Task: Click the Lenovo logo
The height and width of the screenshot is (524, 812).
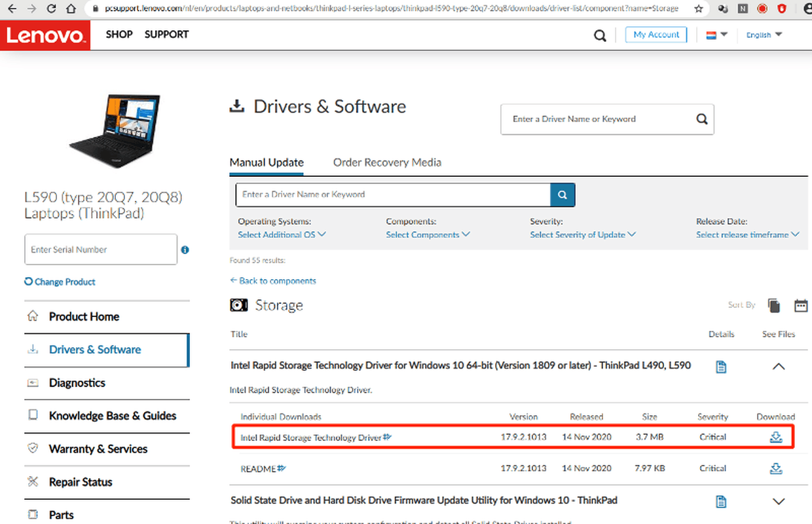Action: [45, 35]
